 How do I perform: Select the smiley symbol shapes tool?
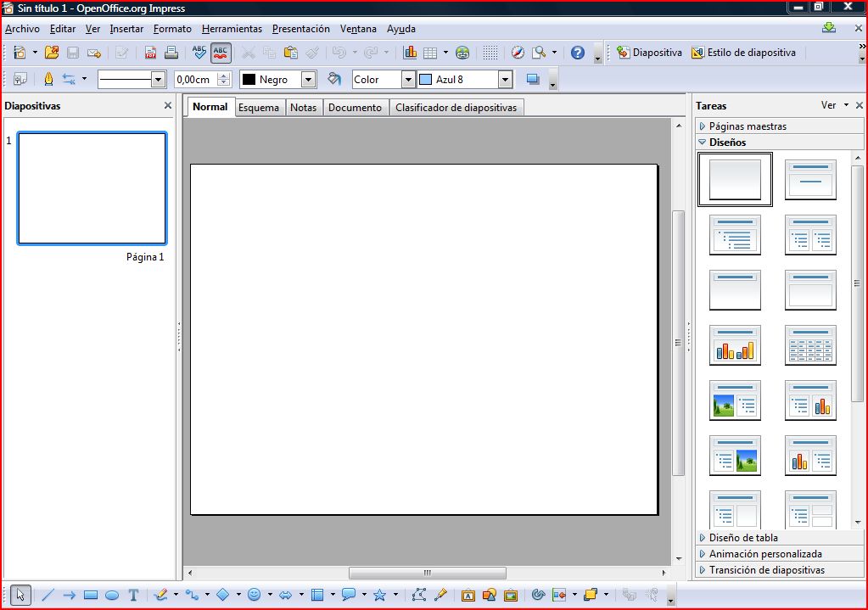coord(254,595)
